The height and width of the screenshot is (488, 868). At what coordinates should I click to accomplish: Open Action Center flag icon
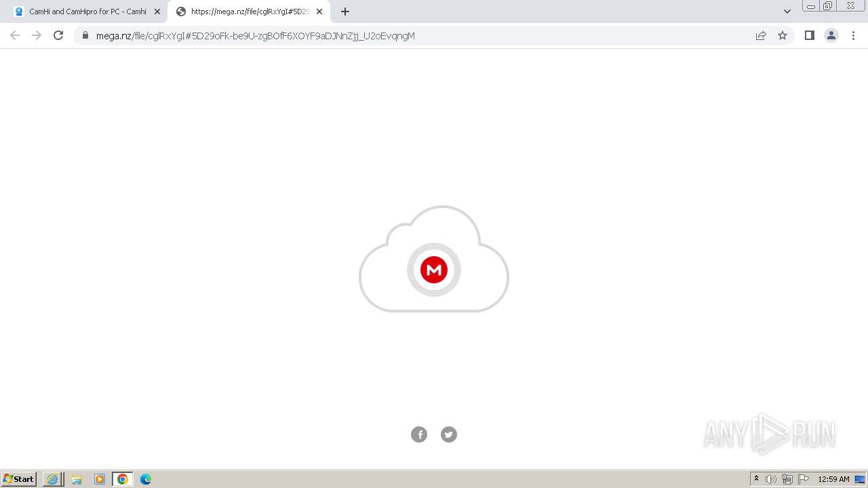click(804, 479)
